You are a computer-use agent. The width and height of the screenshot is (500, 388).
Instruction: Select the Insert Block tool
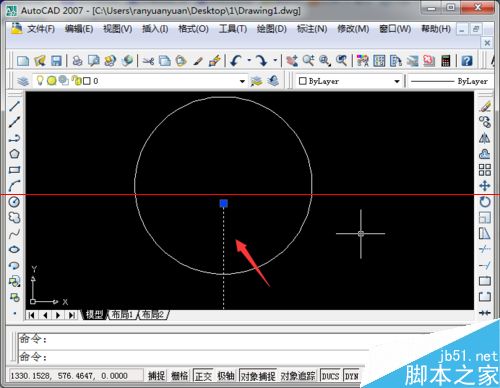[14, 281]
